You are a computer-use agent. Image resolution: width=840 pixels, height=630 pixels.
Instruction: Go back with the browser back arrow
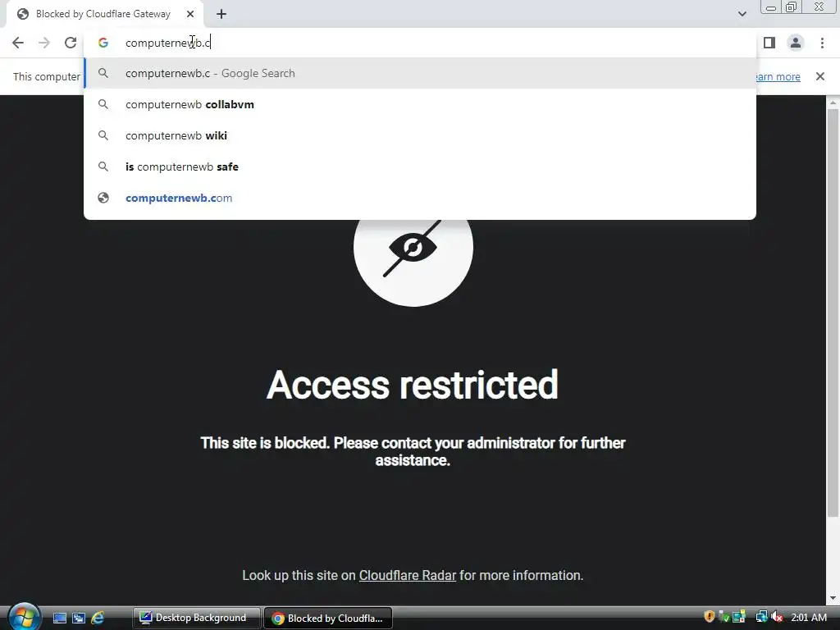[18, 43]
